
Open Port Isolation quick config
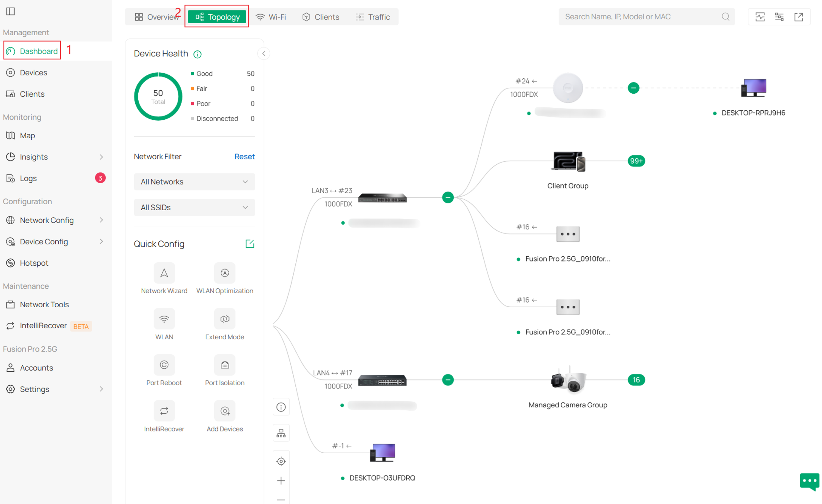pyautogui.click(x=225, y=365)
